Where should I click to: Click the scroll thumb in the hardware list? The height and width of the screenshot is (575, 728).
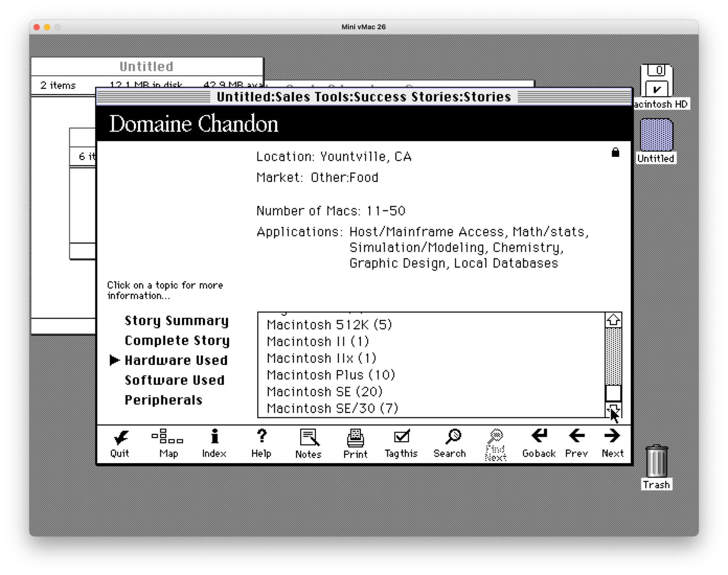613,393
